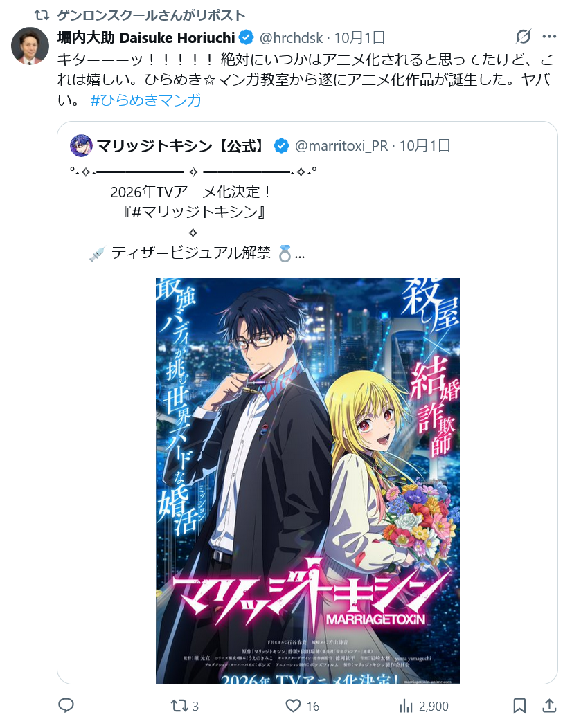The image size is (572, 728).
Task: Click 堀内大助 Daisuke Horiuchi display name
Action: (146, 37)
